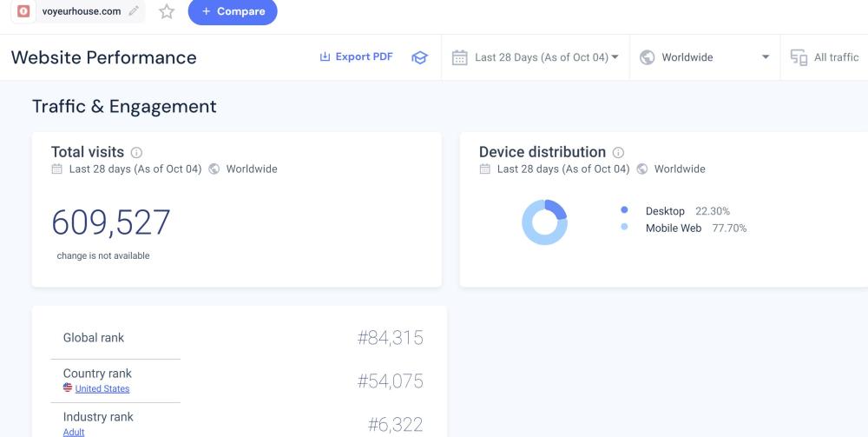Click the voyeurhouse.com site favicon
The image size is (868, 437).
point(23,11)
